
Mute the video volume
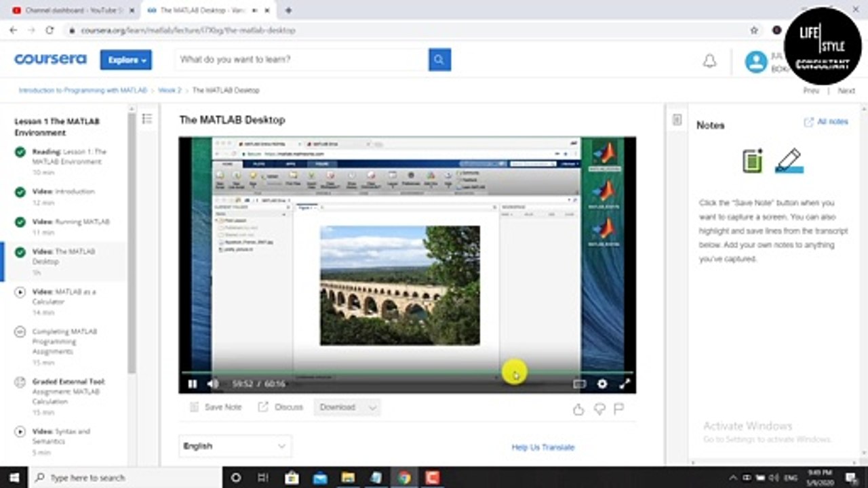(213, 384)
